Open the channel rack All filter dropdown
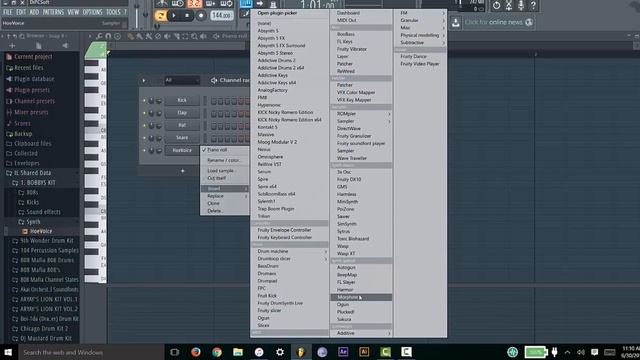 182,80
